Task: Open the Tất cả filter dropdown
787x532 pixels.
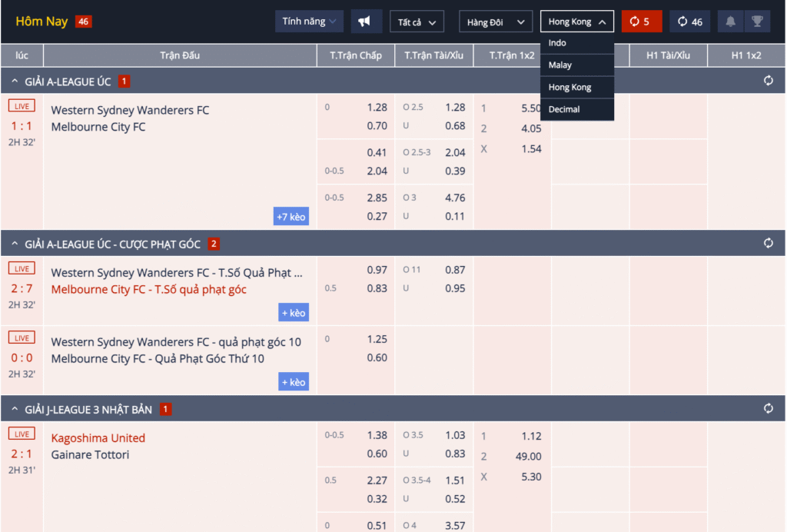Action: point(417,22)
